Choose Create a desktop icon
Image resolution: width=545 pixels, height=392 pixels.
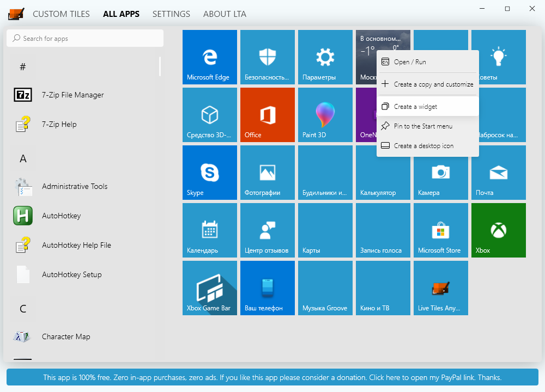click(427, 146)
